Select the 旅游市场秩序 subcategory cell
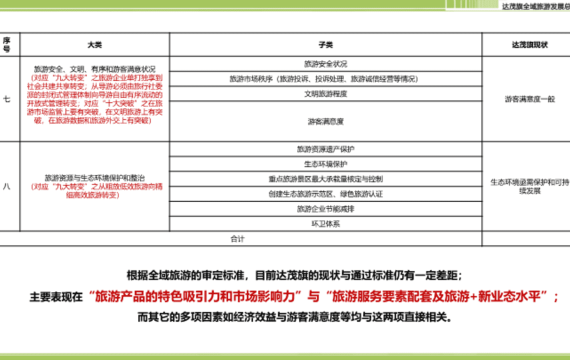Image resolution: width=570 pixels, height=360 pixels. [326, 79]
